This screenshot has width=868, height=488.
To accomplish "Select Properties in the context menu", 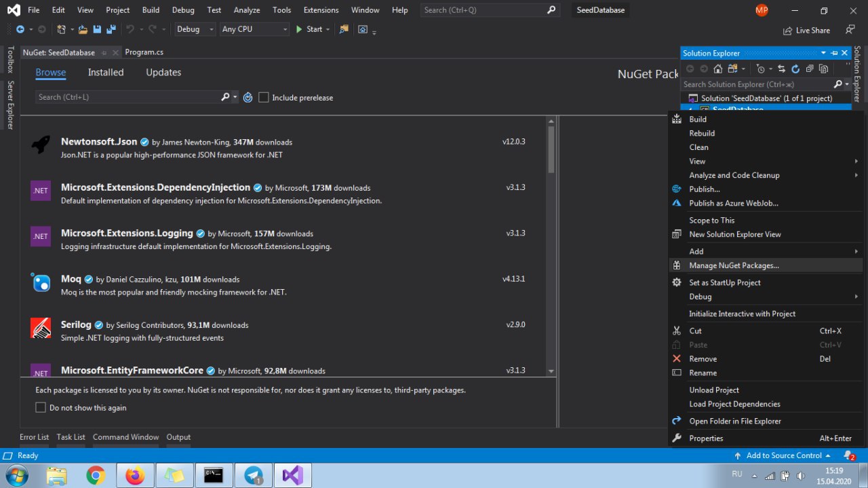I will [766, 438].
